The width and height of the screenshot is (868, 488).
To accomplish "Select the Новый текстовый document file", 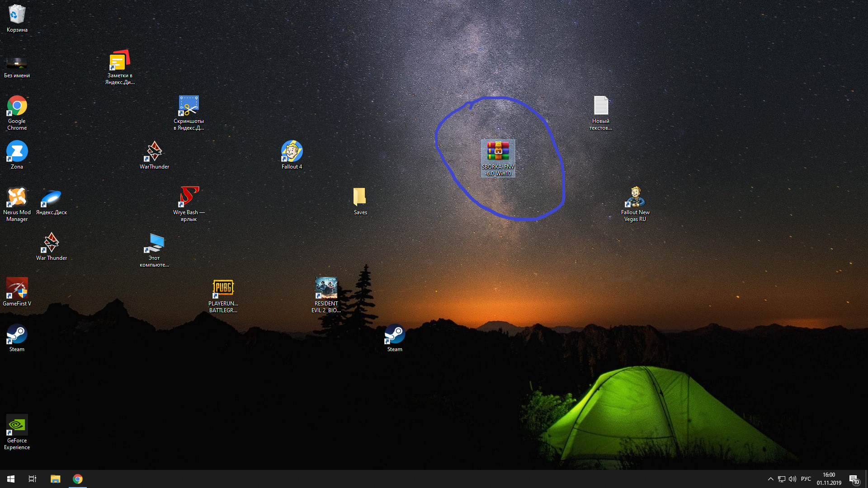I will tap(601, 106).
